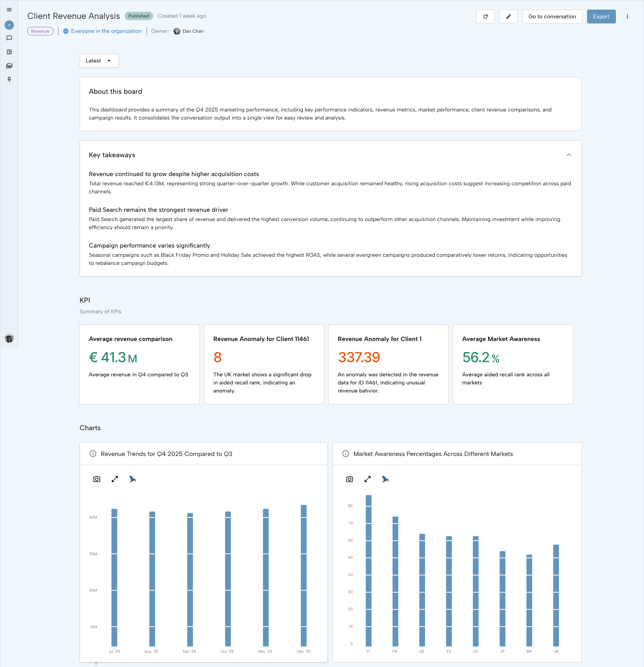
Task: Expand the Revenue Trends chart to fullscreen
Action: (x=115, y=479)
